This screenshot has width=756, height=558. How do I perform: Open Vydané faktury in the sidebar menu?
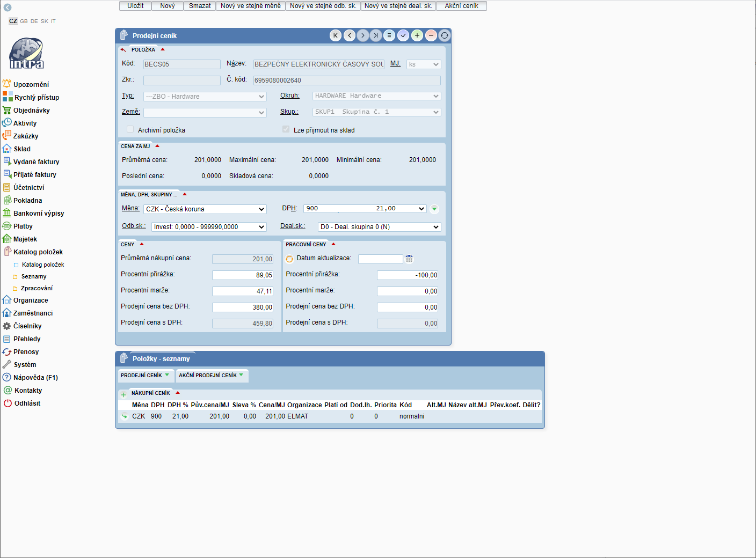[36, 162]
